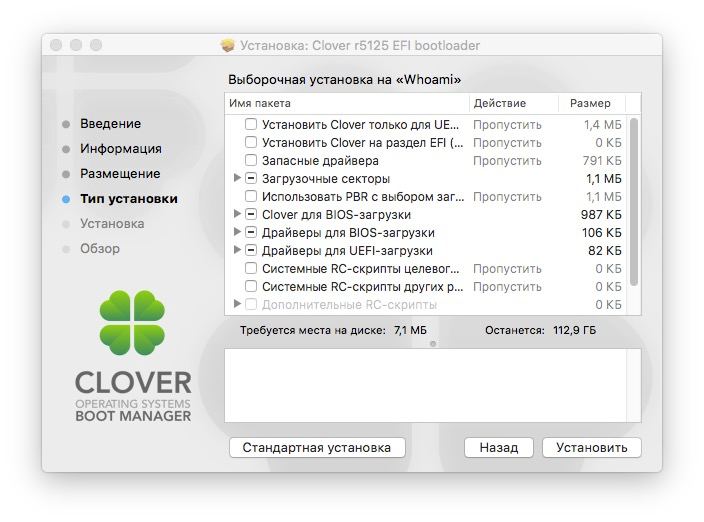Click the window close button
This screenshot has height=522, width=704.
pyautogui.click(x=56, y=45)
